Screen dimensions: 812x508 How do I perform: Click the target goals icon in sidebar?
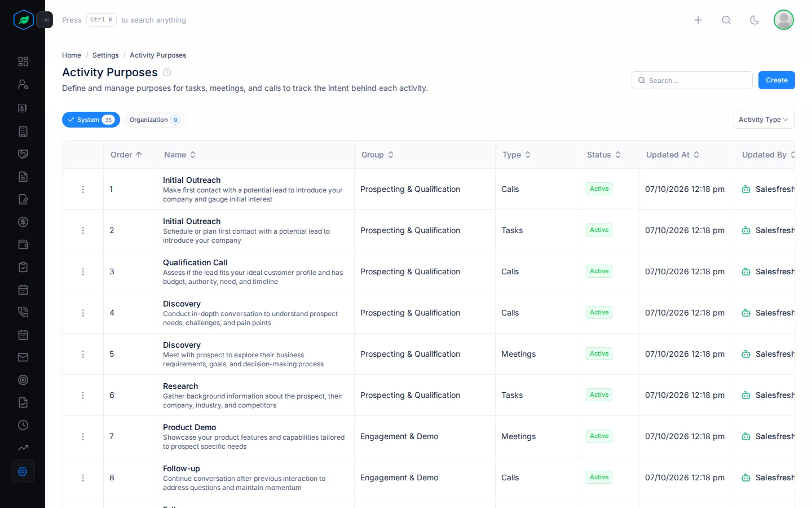click(23, 380)
